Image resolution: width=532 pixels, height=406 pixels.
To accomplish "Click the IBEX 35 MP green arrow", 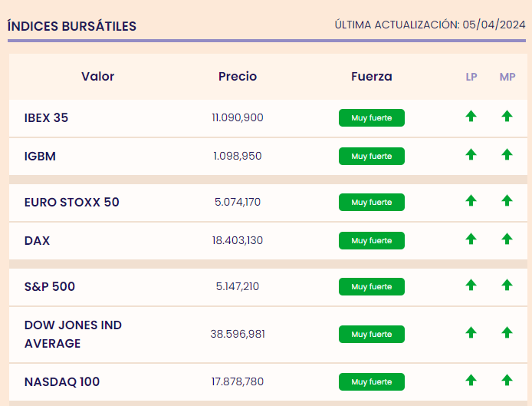I will [507, 117].
